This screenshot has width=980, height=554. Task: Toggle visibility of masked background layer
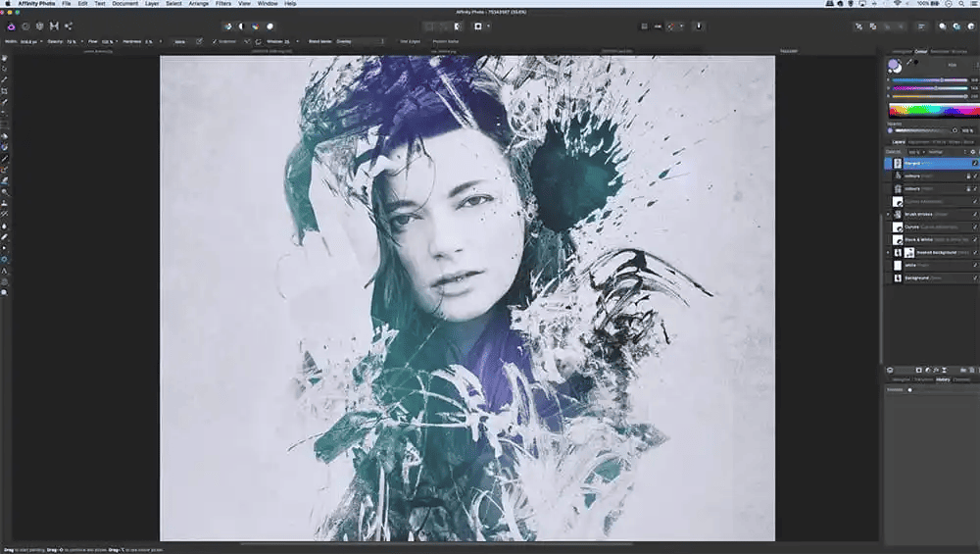(974, 253)
